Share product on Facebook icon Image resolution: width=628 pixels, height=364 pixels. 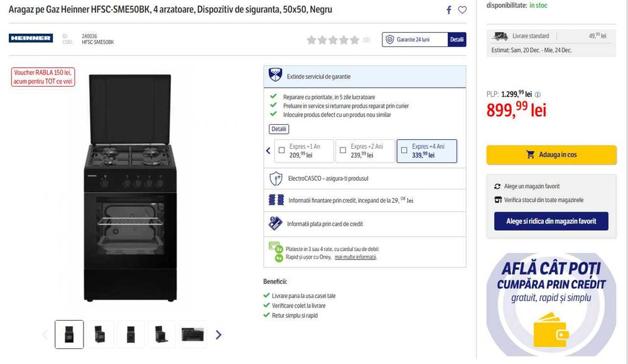click(x=449, y=10)
